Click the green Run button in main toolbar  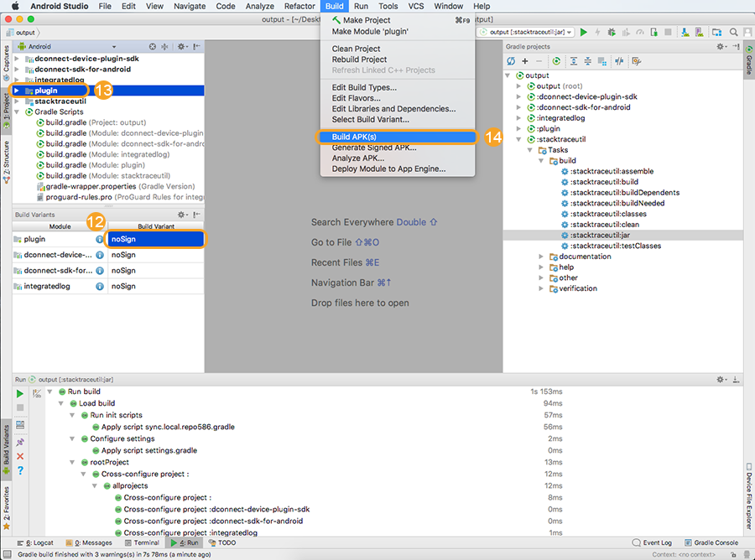pos(584,32)
